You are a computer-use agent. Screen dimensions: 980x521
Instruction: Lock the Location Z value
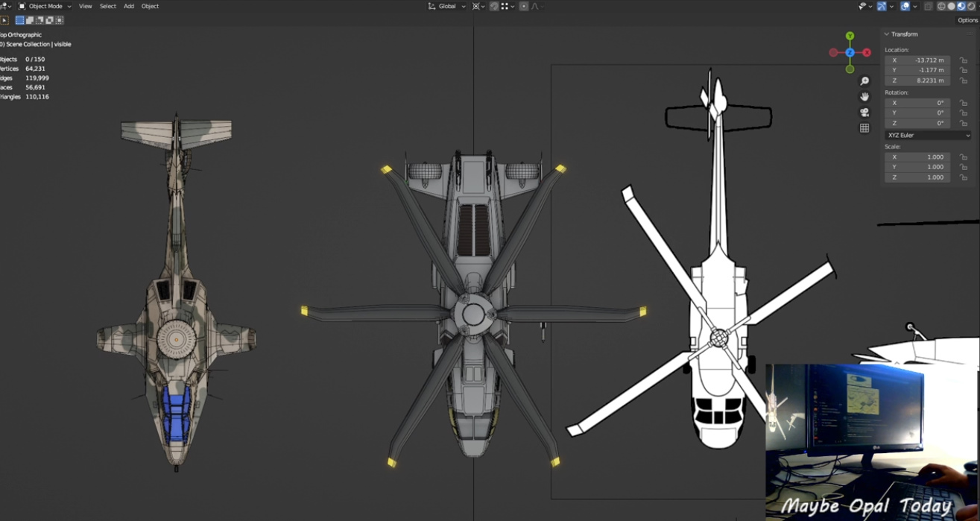(x=964, y=80)
